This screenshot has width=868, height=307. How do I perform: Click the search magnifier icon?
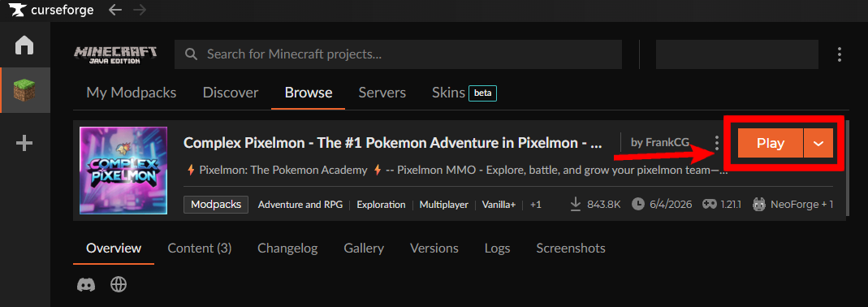tap(192, 54)
